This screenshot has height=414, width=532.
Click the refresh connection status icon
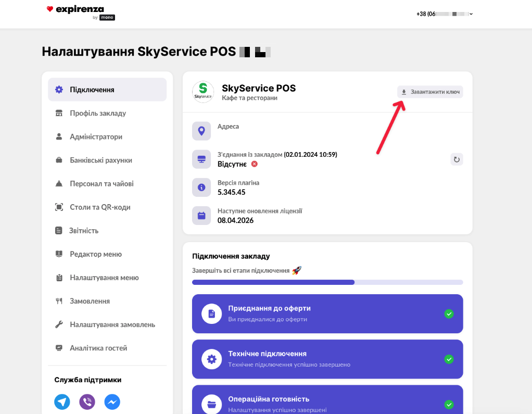[457, 159]
